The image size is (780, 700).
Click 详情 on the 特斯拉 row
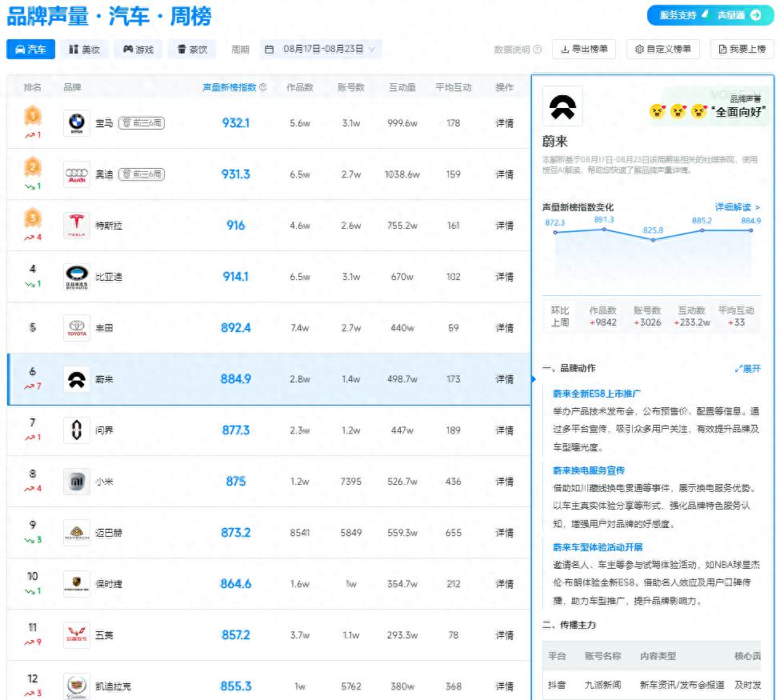click(504, 222)
